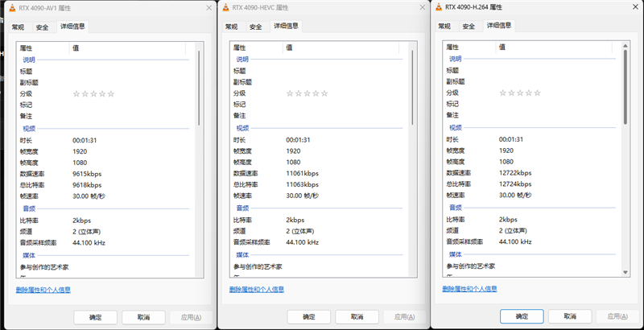Click the 副标题 field in the H.264 window

click(x=533, y=81)
